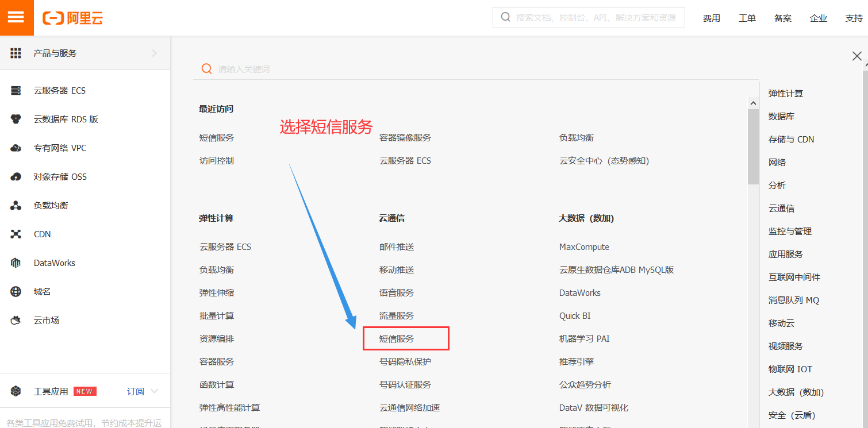Open 访问控制 in recent visits
Screen dimensions: 868x428
pos(217,160)
